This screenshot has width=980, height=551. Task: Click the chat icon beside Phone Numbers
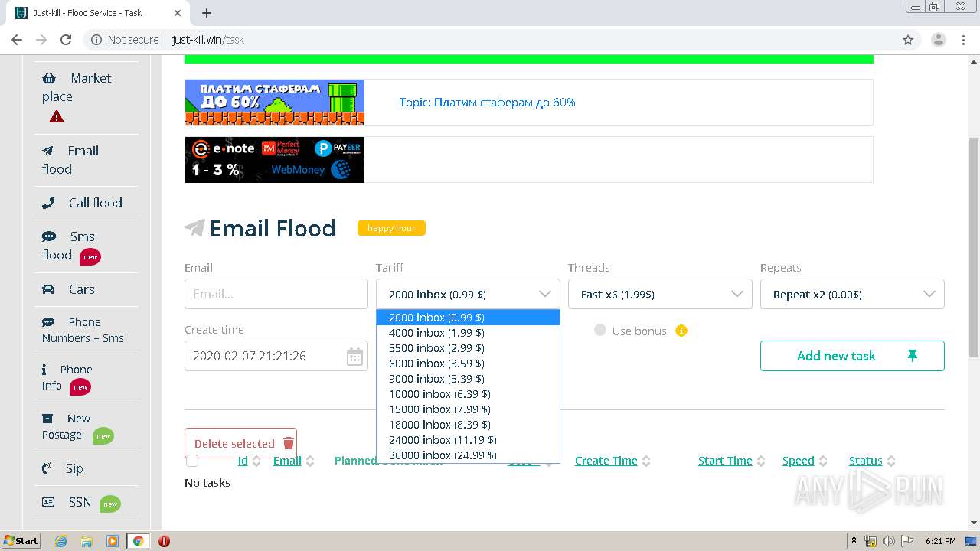coord(48,322)
